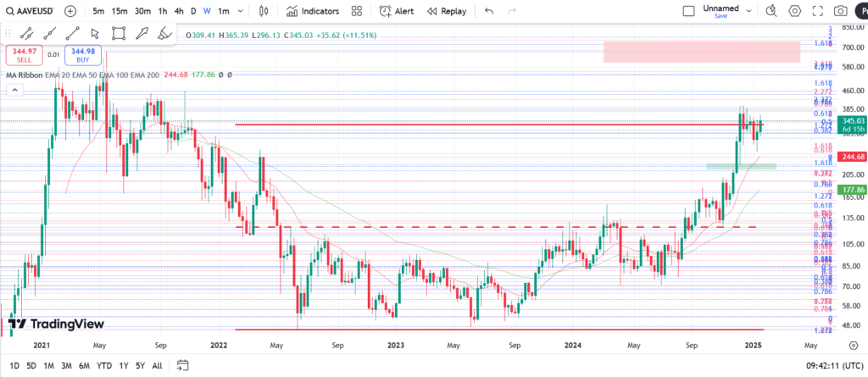Open the indicator templates grid icon
The image size is (868, 377).
point(357,11)
